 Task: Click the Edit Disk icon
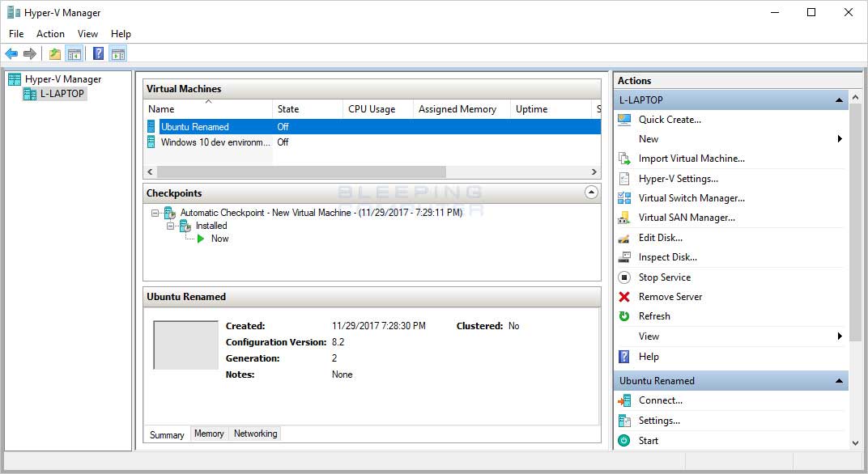point(624,238)
